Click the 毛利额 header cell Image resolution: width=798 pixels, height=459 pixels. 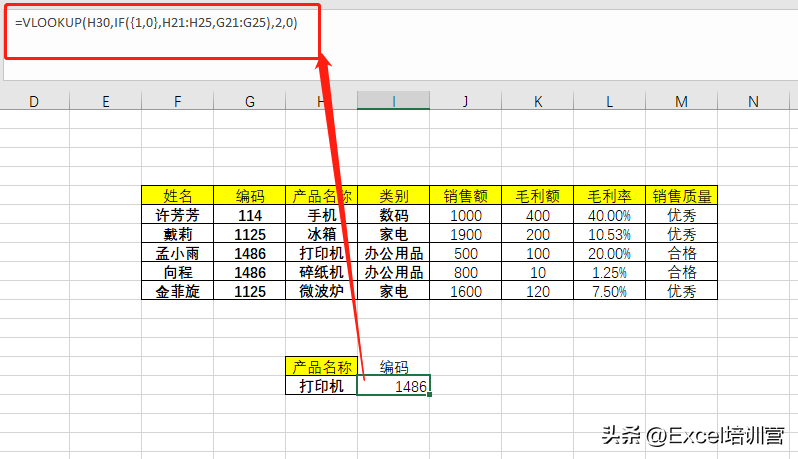[x=537, y=195]
